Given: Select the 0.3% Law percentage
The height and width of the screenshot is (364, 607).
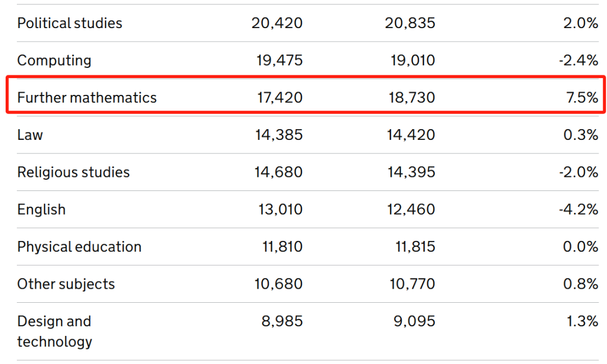Looking at the screenshot, I should point(581,135).
